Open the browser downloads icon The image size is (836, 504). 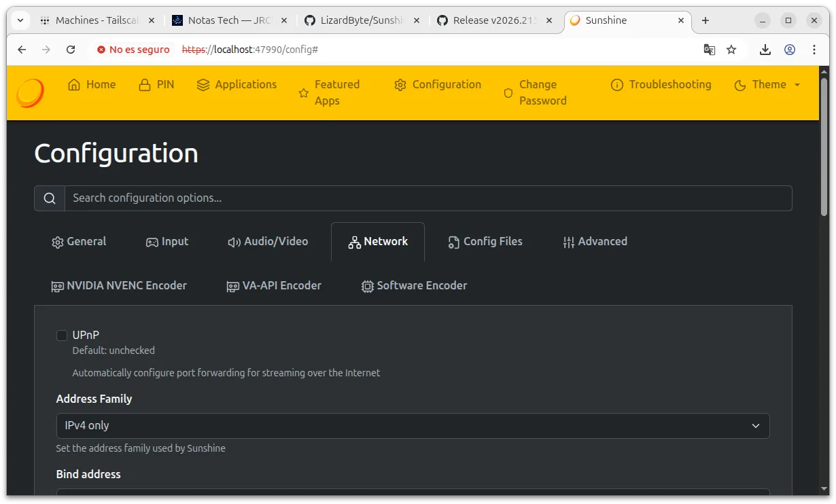click(765, 50)
